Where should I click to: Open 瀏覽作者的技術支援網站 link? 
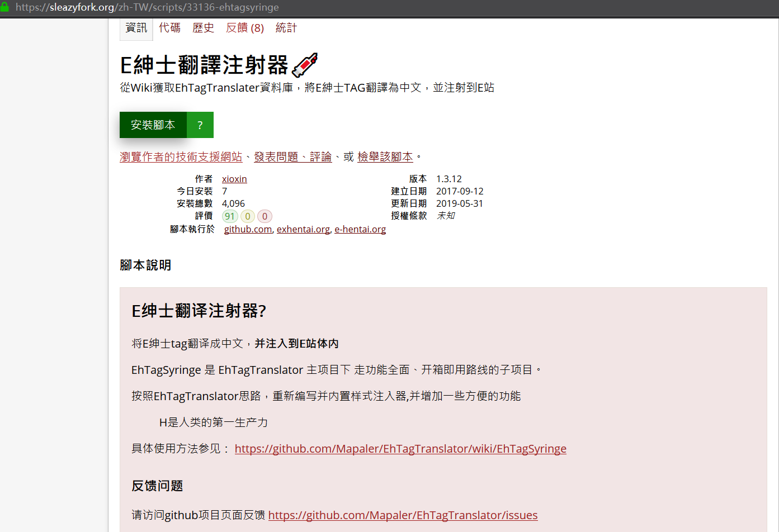181,157
